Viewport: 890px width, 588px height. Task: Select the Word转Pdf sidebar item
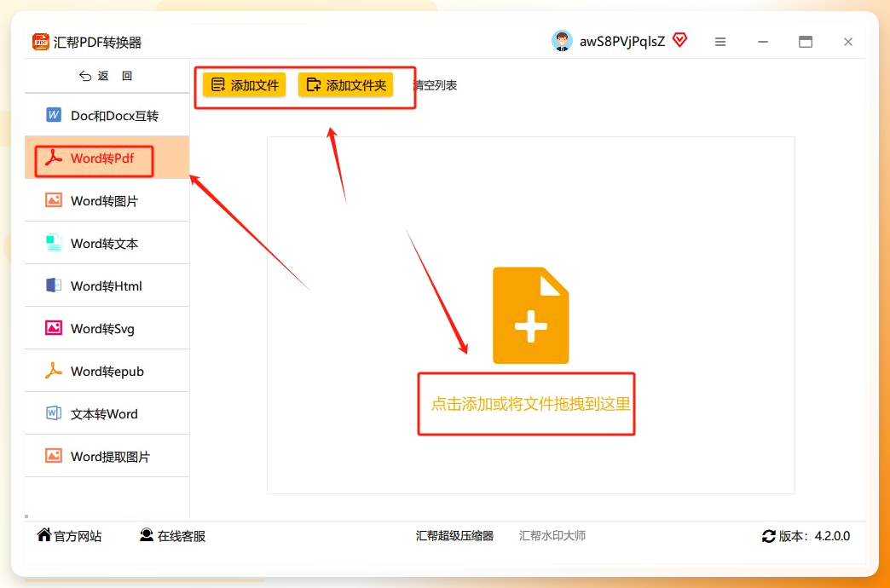pyautogui.click(x=107, y=158)
